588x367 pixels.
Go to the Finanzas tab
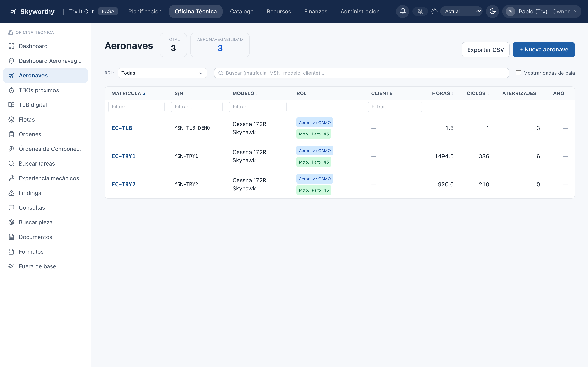[x=316, y=11]
